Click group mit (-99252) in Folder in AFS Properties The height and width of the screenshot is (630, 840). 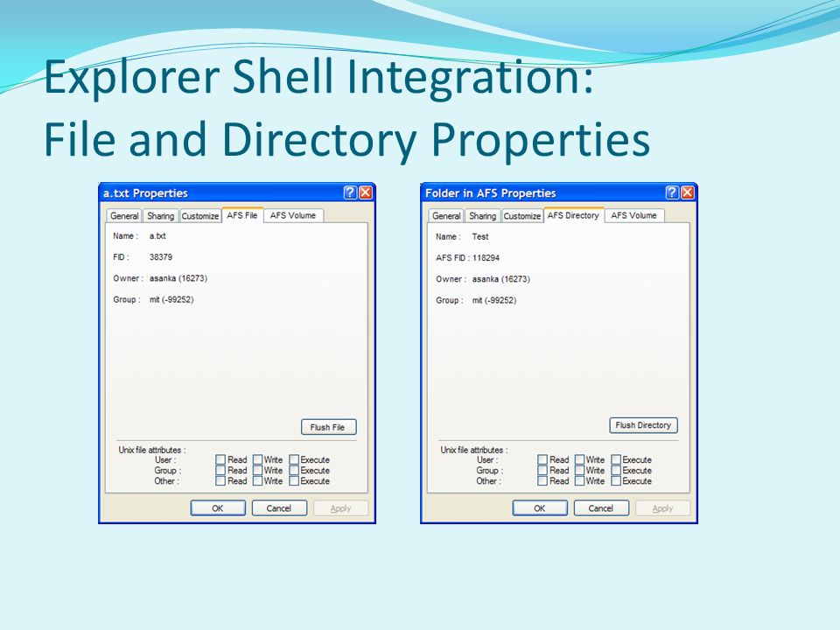coord(493,300)
